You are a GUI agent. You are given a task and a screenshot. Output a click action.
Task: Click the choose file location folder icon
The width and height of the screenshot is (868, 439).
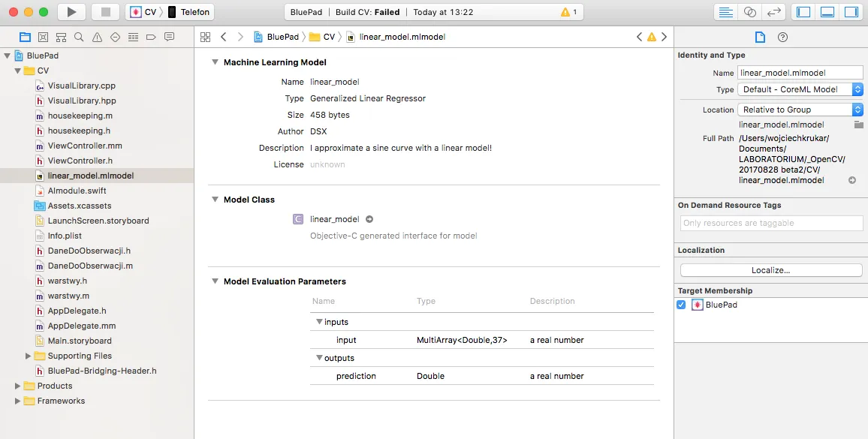coord(858,125)
